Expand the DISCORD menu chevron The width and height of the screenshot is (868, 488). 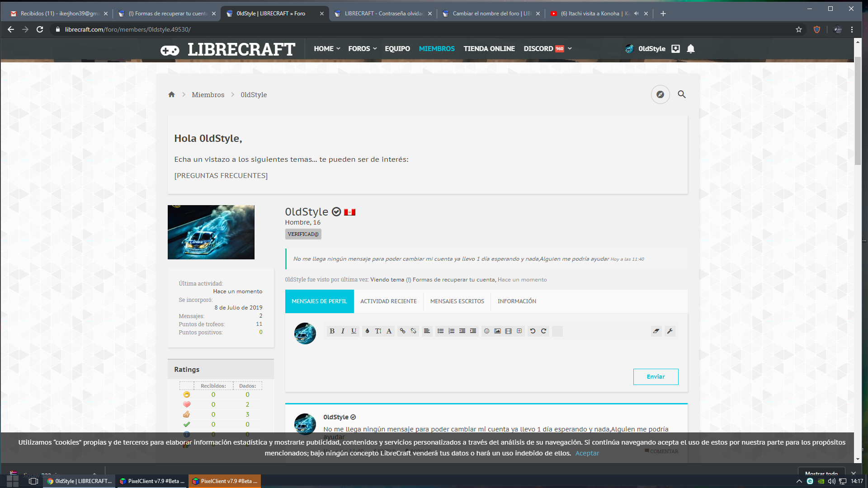tap(570, 49)
